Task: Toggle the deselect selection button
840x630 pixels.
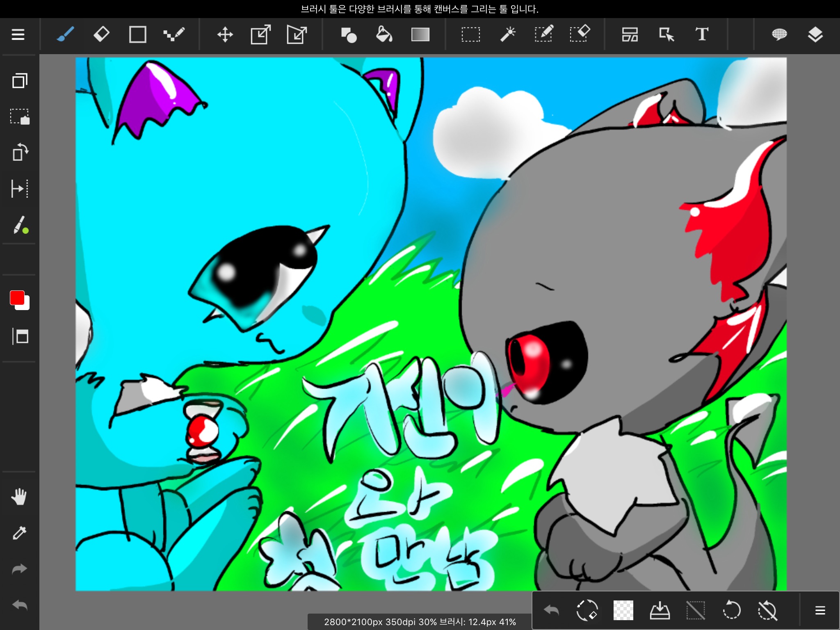Action: coord(695,610)
